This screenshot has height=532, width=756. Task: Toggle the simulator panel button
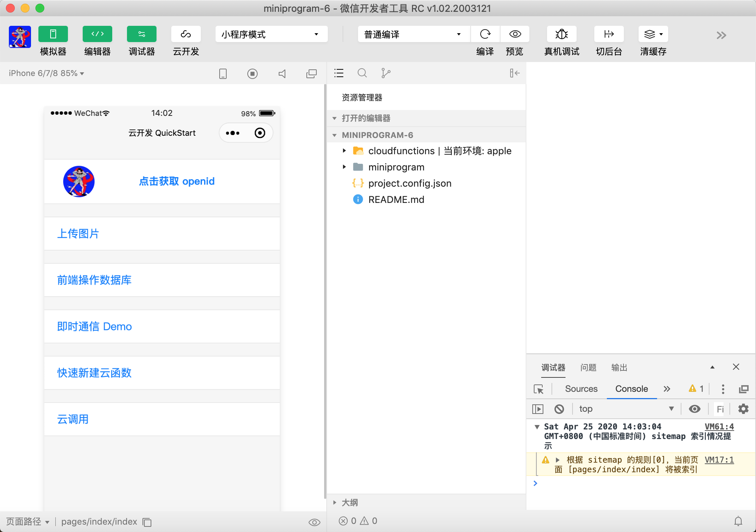53,34
